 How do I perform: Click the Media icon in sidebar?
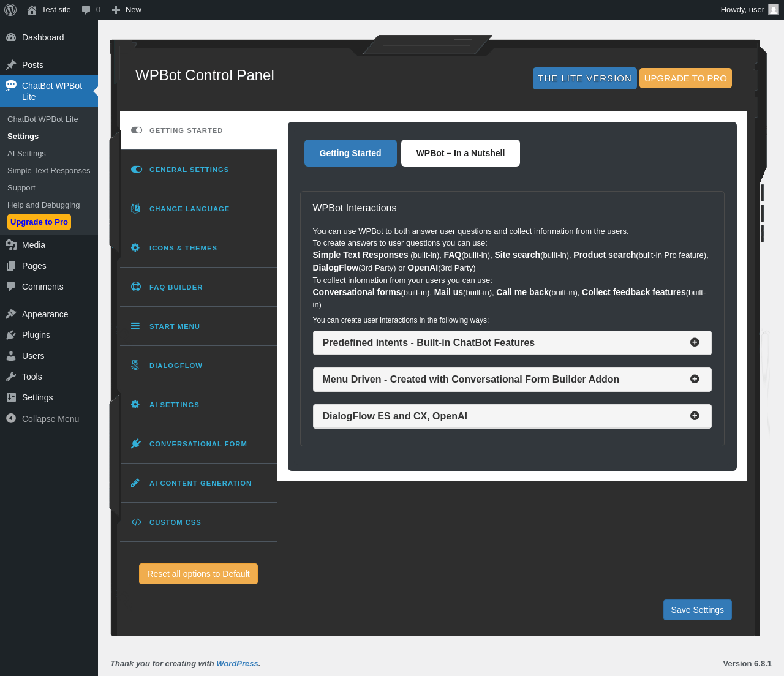(x=11, y=245)
